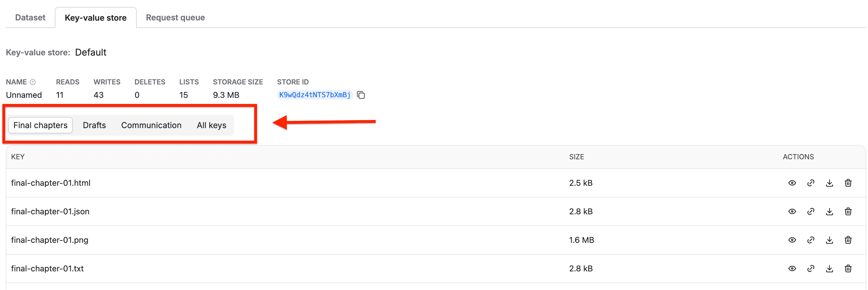Delete the final-chapter-01.json key
This screenshot has width=868, height=290.
pos(848,212)
